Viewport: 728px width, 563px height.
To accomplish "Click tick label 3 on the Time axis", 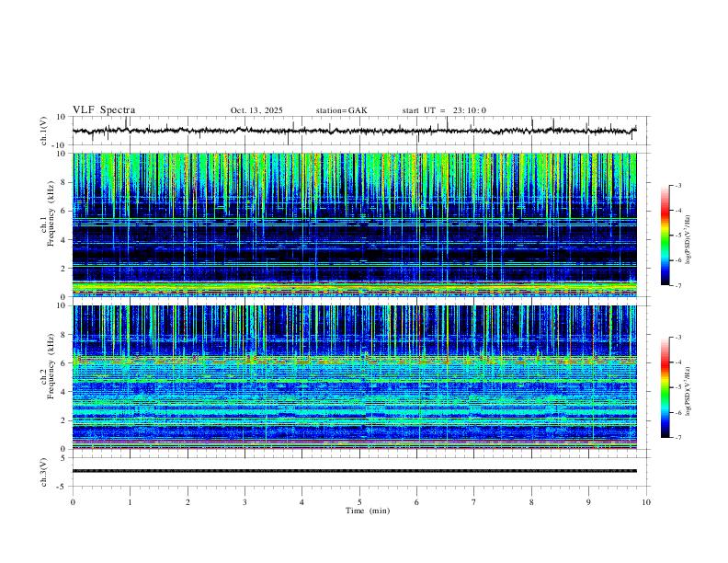I will pos(245,502).
